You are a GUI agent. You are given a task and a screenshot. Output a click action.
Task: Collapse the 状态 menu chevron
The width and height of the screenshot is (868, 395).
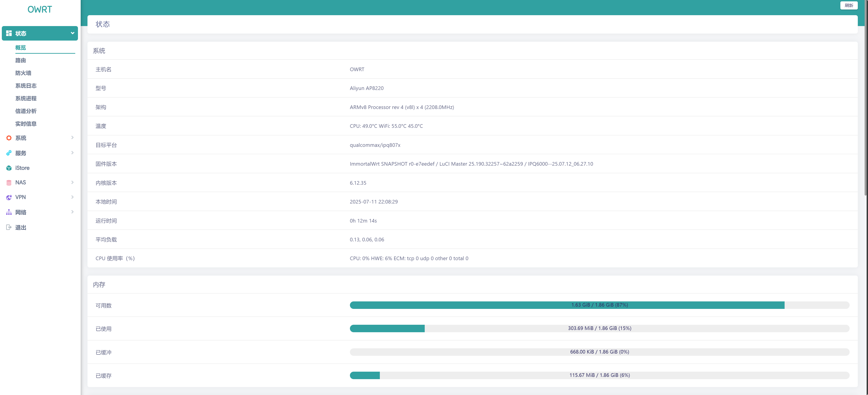(72, 33)
